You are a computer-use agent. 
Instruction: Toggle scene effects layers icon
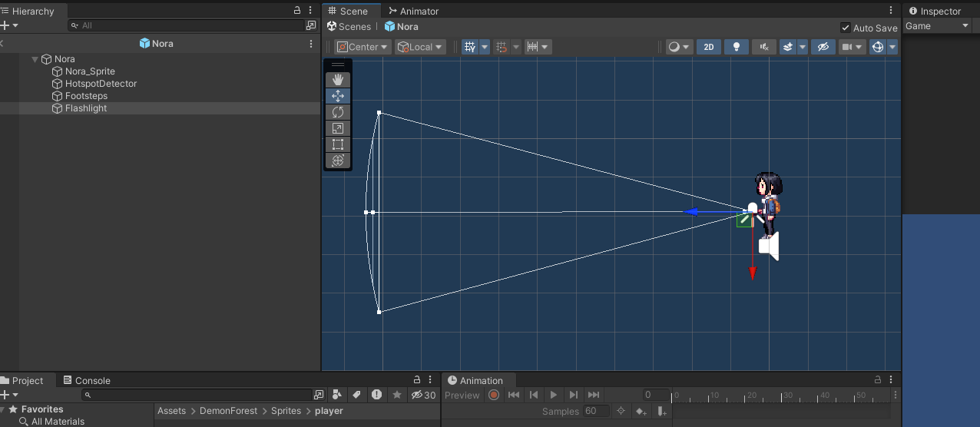[x=788, y=47]
